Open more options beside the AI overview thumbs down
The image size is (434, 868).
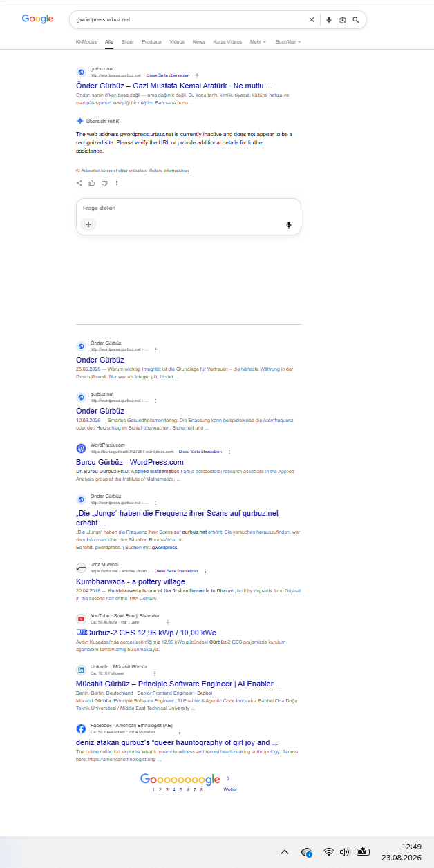click(x=117, y=183)
